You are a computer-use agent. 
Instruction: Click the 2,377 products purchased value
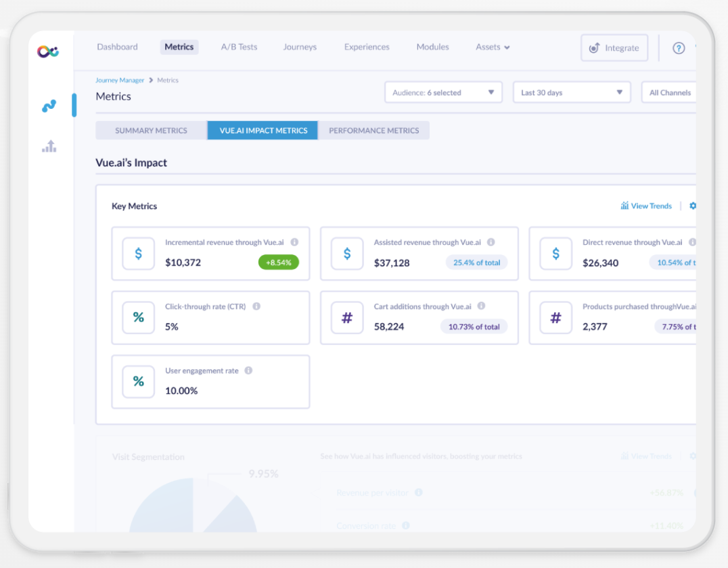(595, 327)
